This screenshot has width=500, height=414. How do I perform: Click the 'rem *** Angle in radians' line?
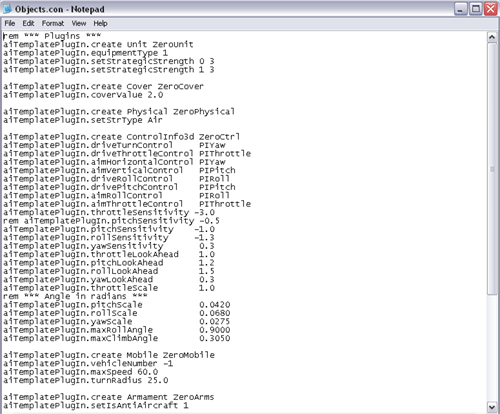coord(75,296)
